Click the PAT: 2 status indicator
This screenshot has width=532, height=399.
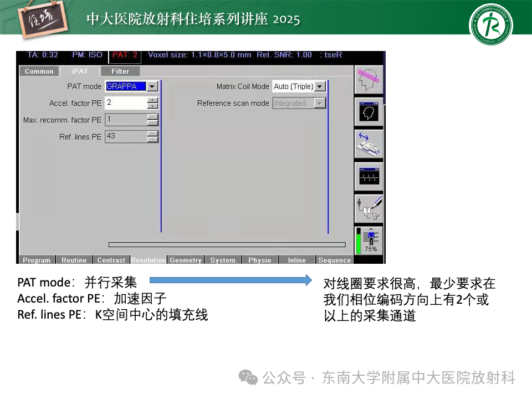[125, 55]
